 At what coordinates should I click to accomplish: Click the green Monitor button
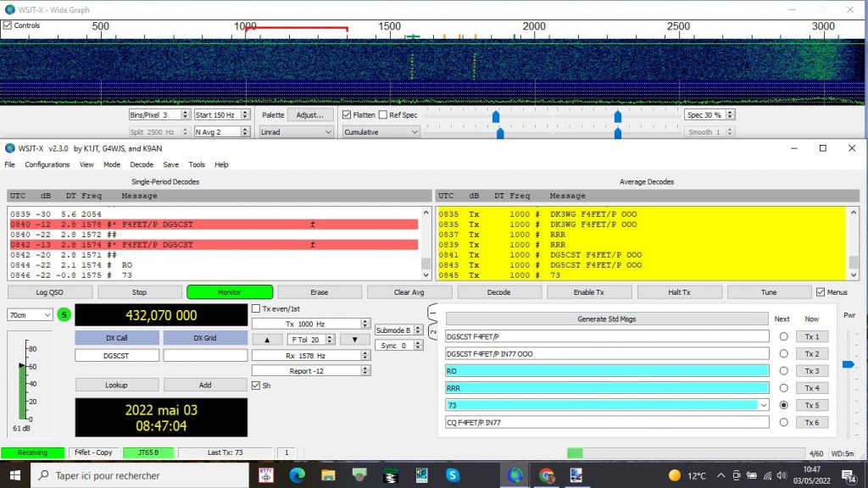230,292
